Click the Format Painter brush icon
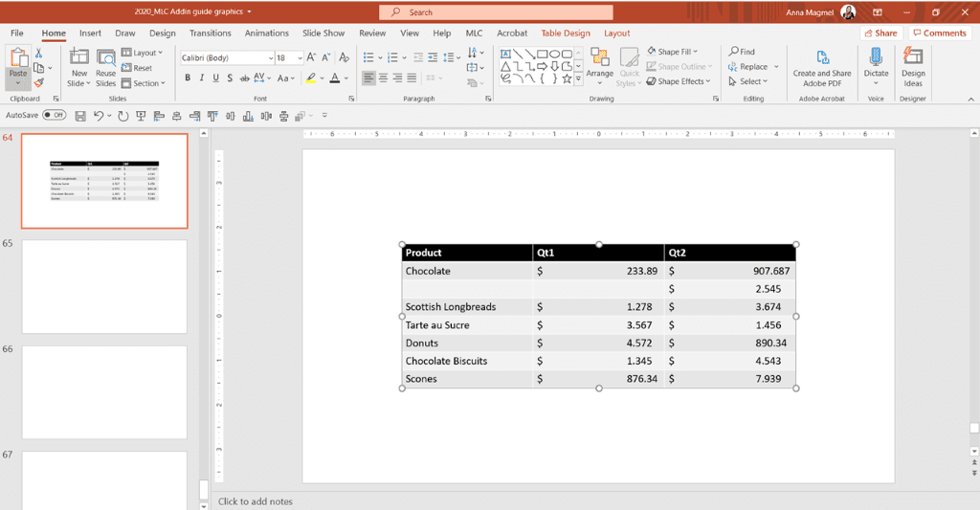 (39, 82)
